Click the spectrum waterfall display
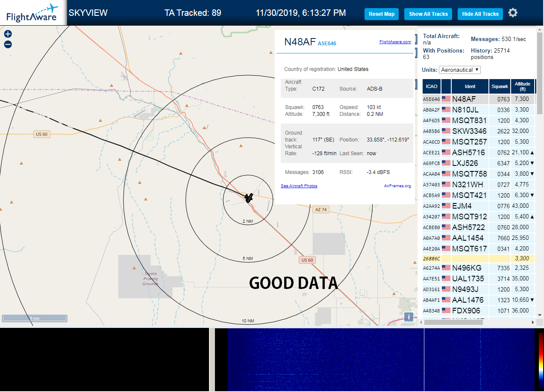This screenshot has height=392, width=544. (x=380, y=360)
